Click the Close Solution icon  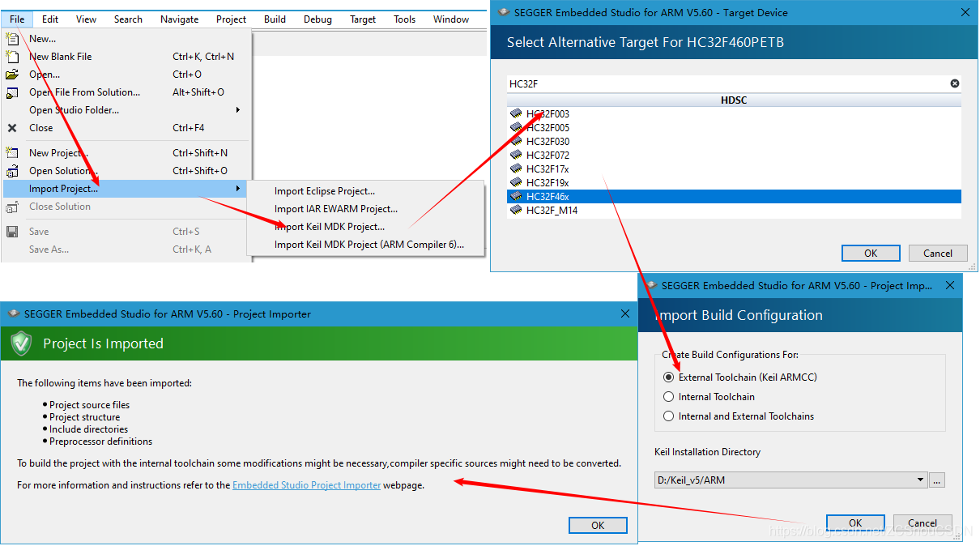point(12,207)
